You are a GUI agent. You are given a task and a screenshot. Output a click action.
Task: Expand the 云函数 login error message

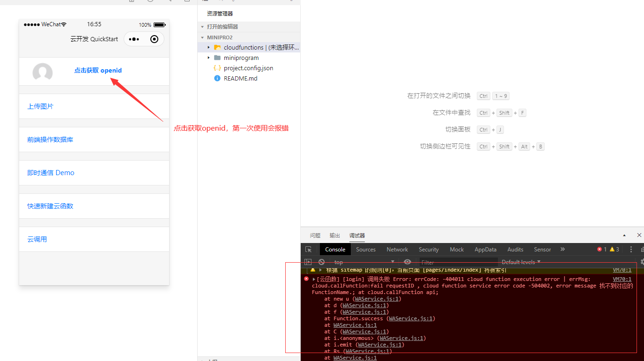point(314,279)
